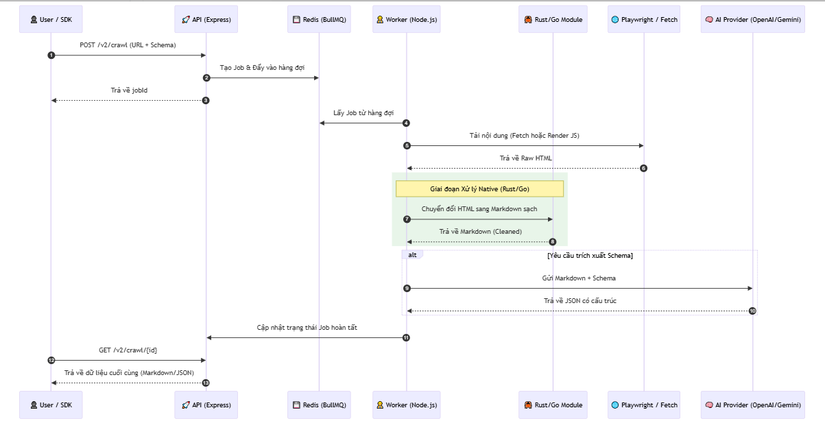Screen dimensions: 825x423
Task: Click the user icon in bottom User / SDK box
Action: pyautogui.click(x=34, y=405)
